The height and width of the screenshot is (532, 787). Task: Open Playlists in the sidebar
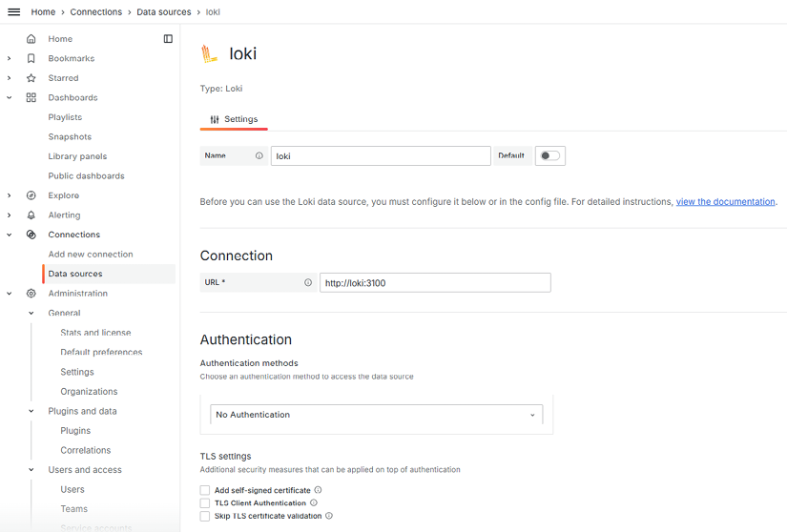click(x=65, y=117)
